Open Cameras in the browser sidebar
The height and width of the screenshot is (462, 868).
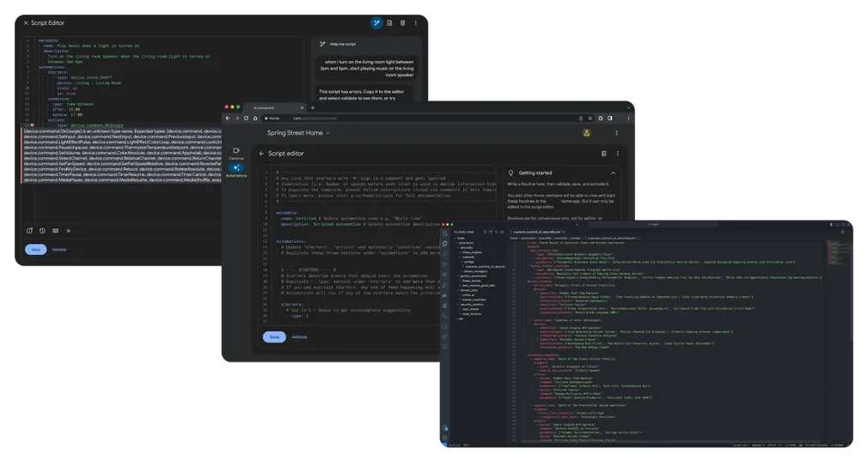coord(236,153)
